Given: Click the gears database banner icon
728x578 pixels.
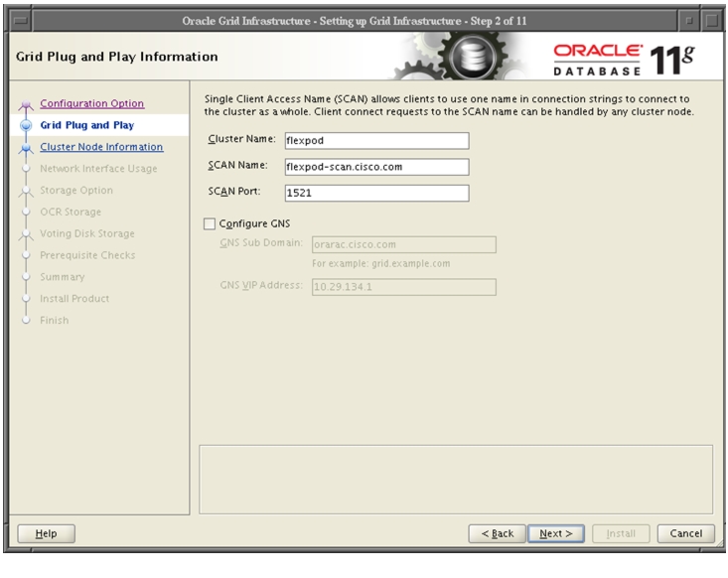Looking at the screenshot, I should [464, 56].
